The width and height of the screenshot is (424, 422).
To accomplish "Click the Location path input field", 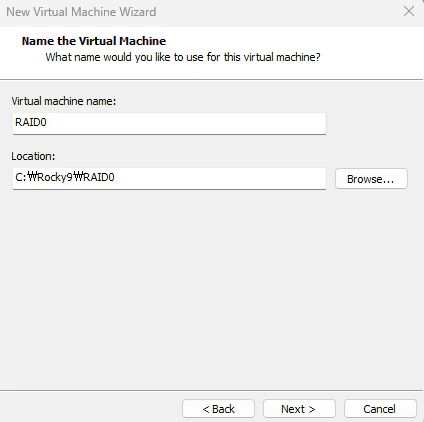I will 169,178.
